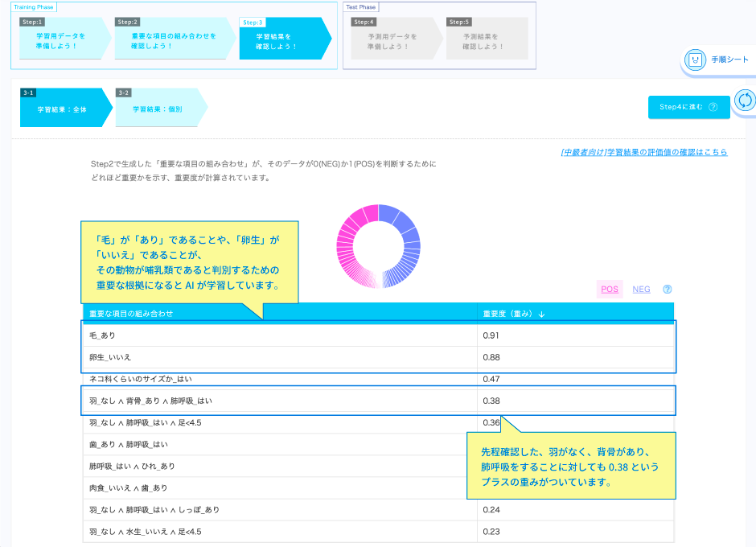756x547 pixels.
Task: Select the 3-1 学習結果：全体 tab
Action: point(66,108)
